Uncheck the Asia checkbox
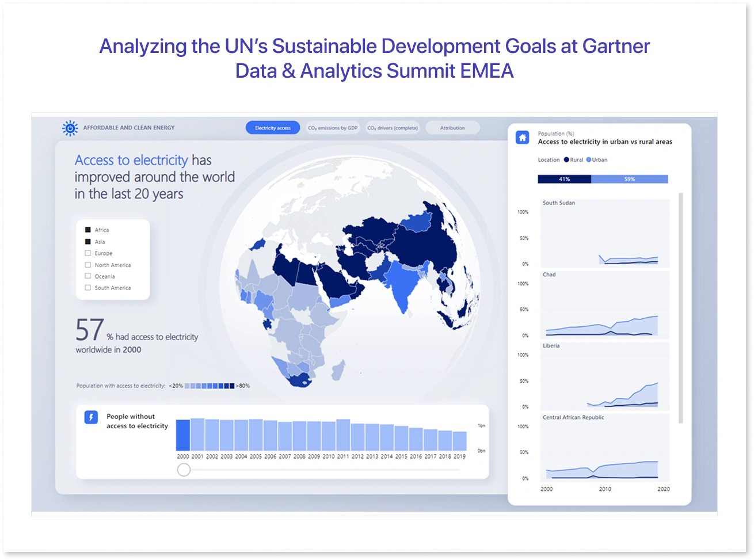 point(88,242)
